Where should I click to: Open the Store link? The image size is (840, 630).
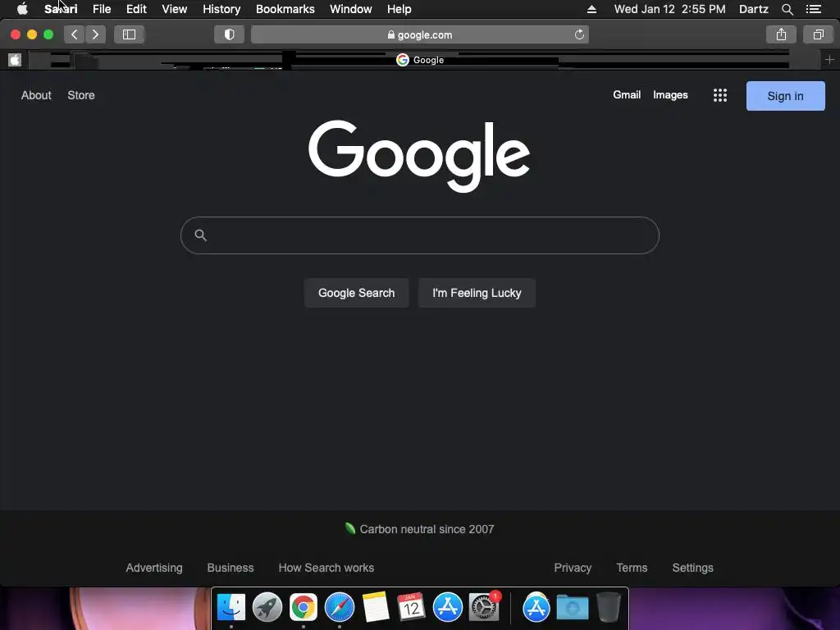(x=81, y=95)
